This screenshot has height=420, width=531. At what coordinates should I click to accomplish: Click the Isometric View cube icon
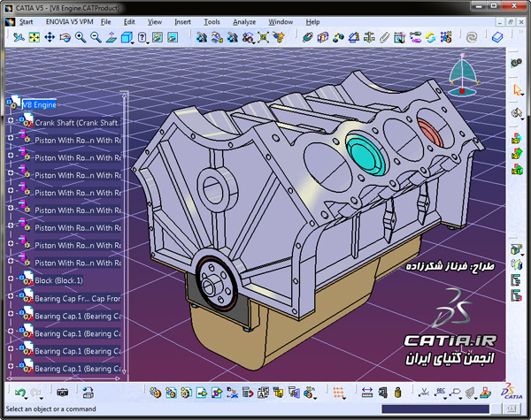127,37
